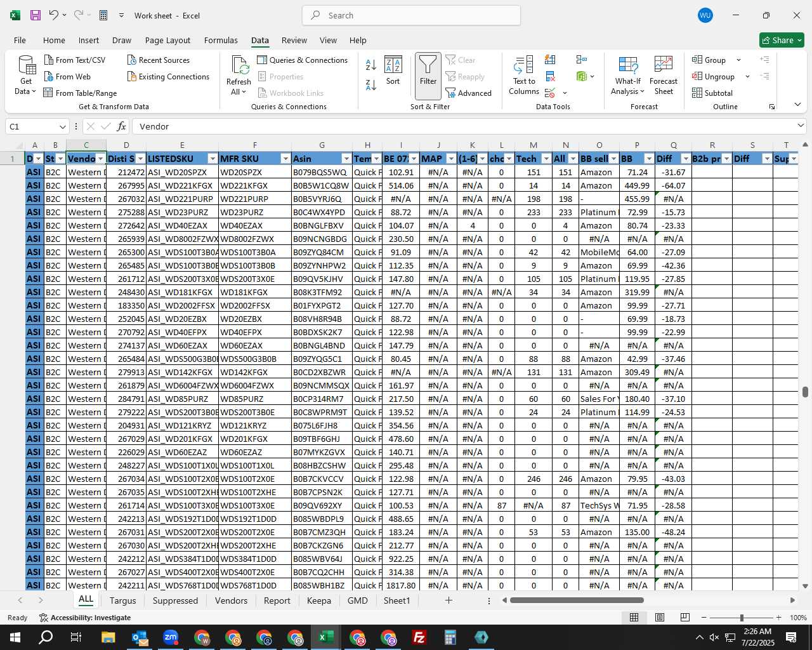Open Advanced filter options
The image size is (812, 650).
[x=468, y=93]
